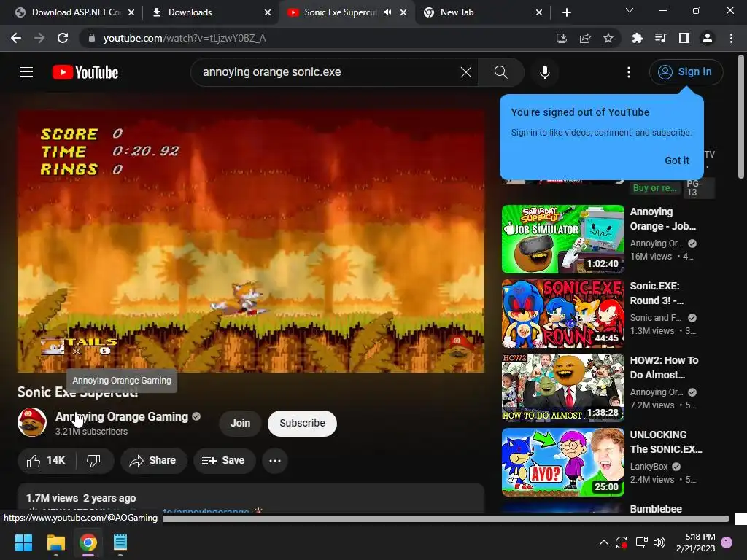The height and width of the screenshot is (560, 747).
Task: Open Sonic.EXE Round 3 thumbnail
Action: point(562,314)
